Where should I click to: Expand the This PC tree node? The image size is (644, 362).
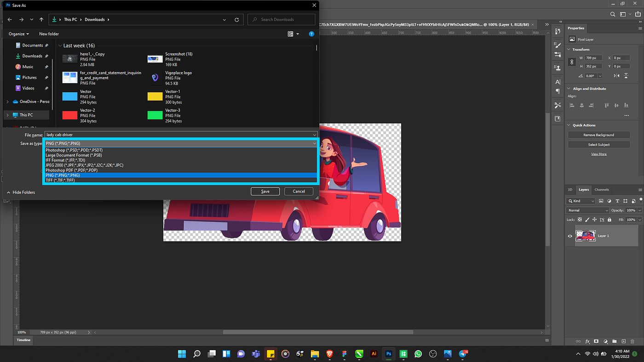[x=7, y=115]
